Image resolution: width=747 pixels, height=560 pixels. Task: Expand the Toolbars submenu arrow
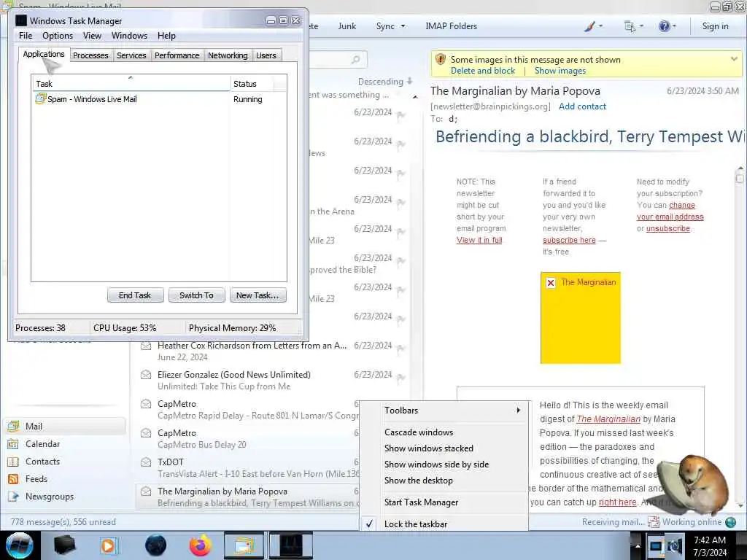(x=519, y=410)
